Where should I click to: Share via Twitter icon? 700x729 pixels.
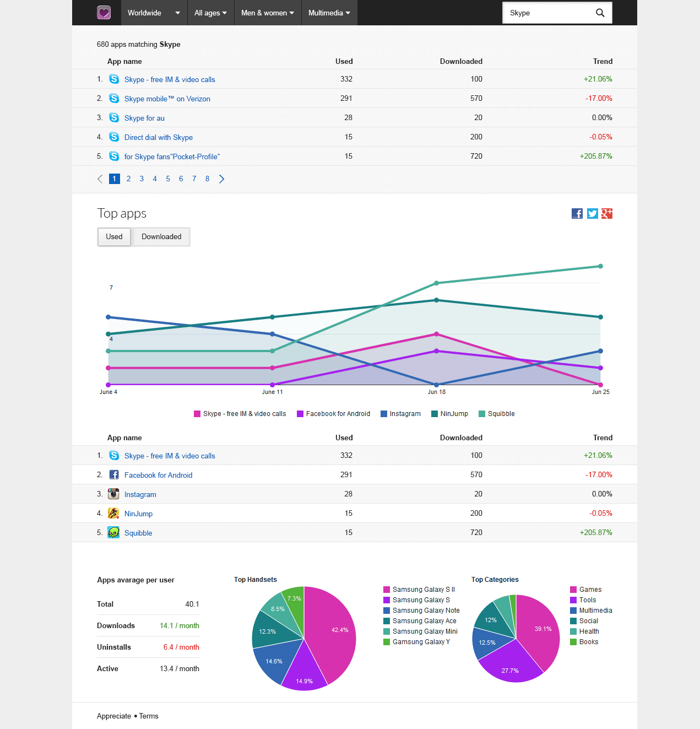pos(592,214)
